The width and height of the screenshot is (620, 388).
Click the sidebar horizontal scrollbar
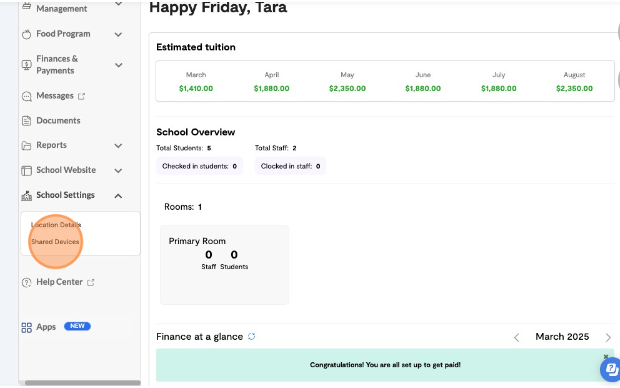(83, 383)
